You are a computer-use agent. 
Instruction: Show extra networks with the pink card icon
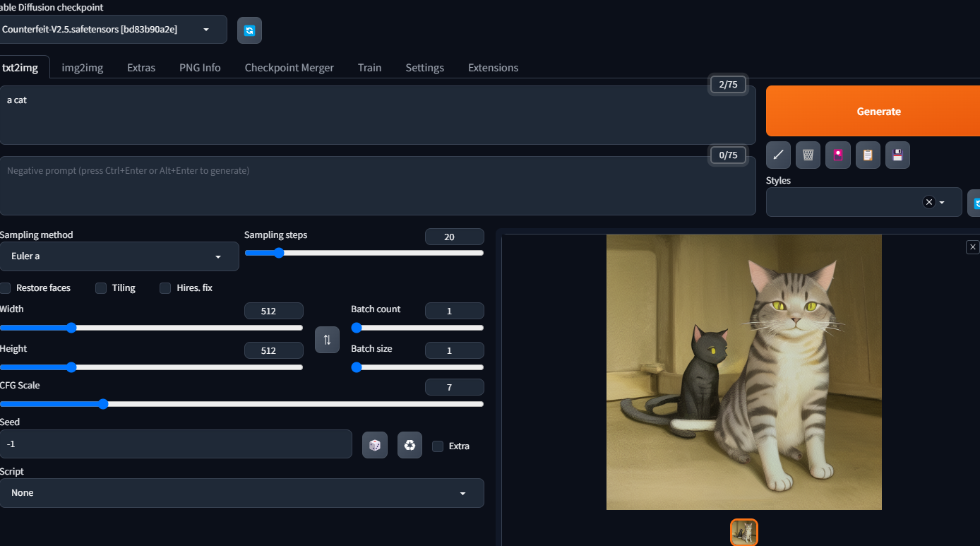coord(838,155)
